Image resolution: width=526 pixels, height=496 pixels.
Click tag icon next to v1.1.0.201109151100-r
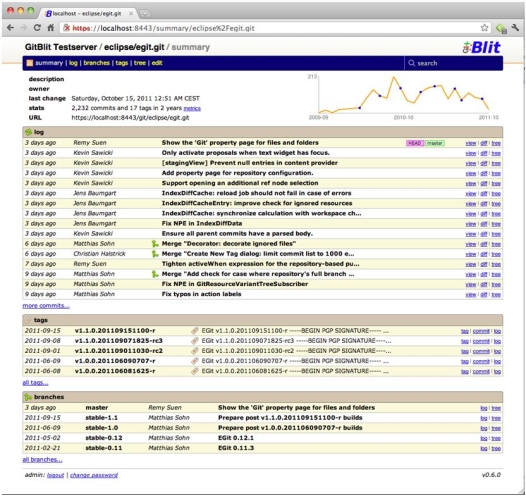click(195, 331)
